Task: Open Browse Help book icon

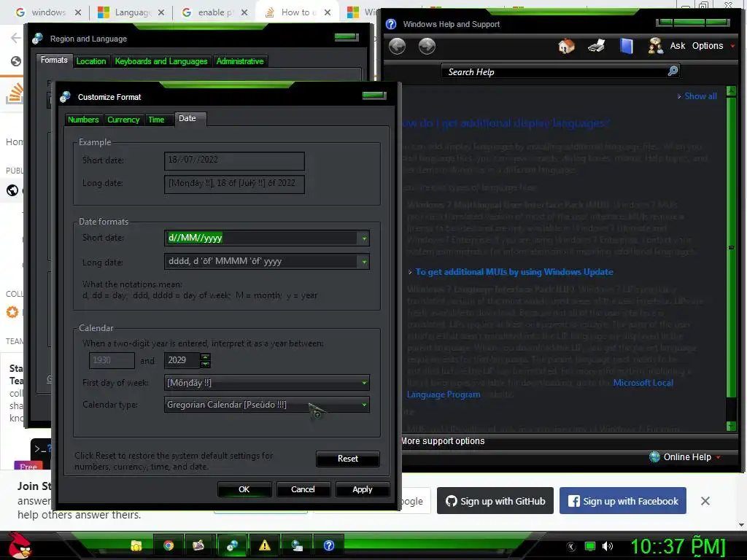Action: (627, 46)
